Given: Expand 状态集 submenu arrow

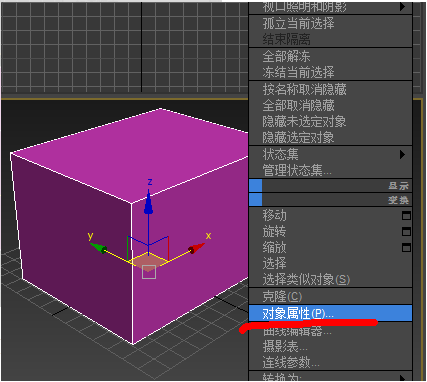Looking at the screenshot, I should 403,155.
